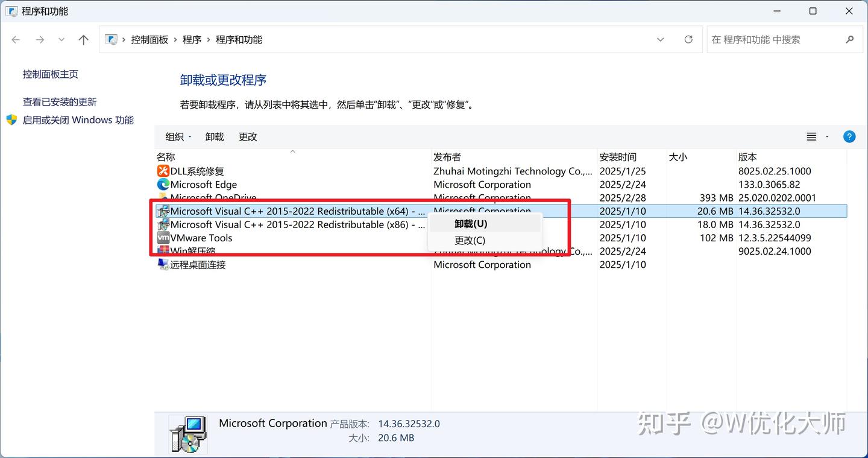Close the 程序和功能 window

(x=849, y=11)
